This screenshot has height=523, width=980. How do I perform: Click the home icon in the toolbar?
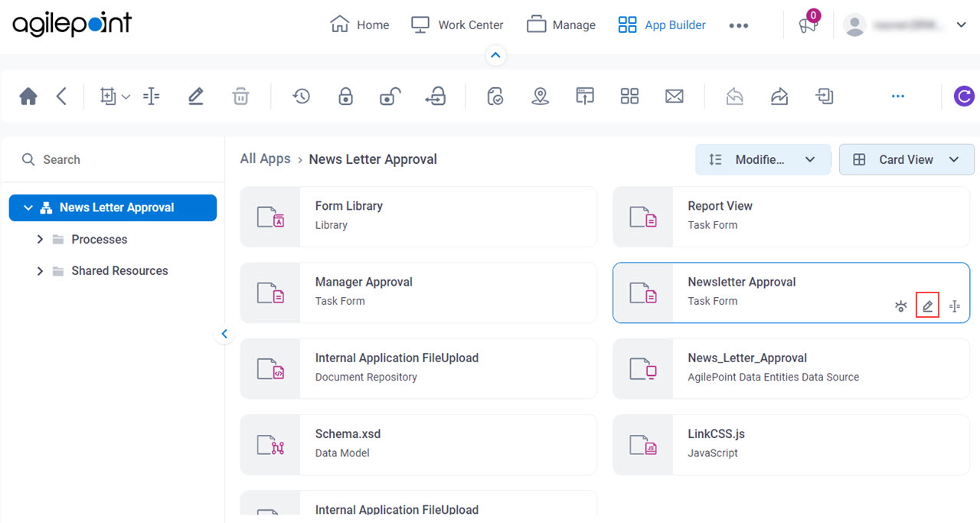click(28, 96)
